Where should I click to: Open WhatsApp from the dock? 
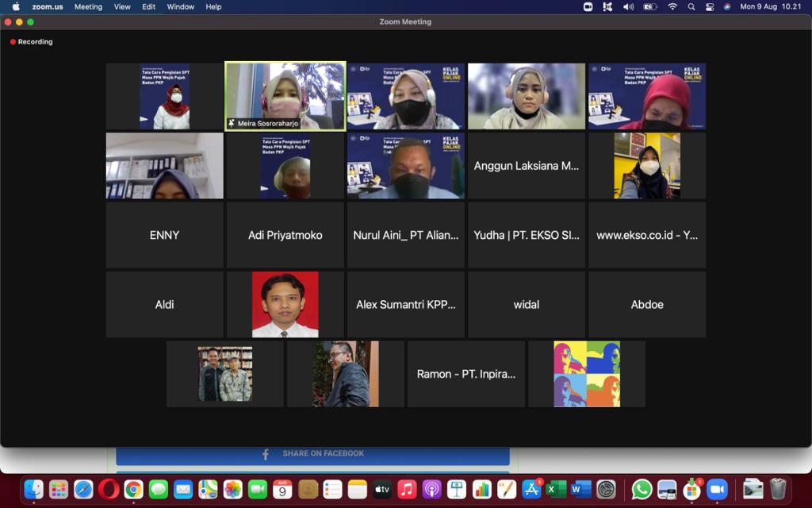tap(642, 490)
